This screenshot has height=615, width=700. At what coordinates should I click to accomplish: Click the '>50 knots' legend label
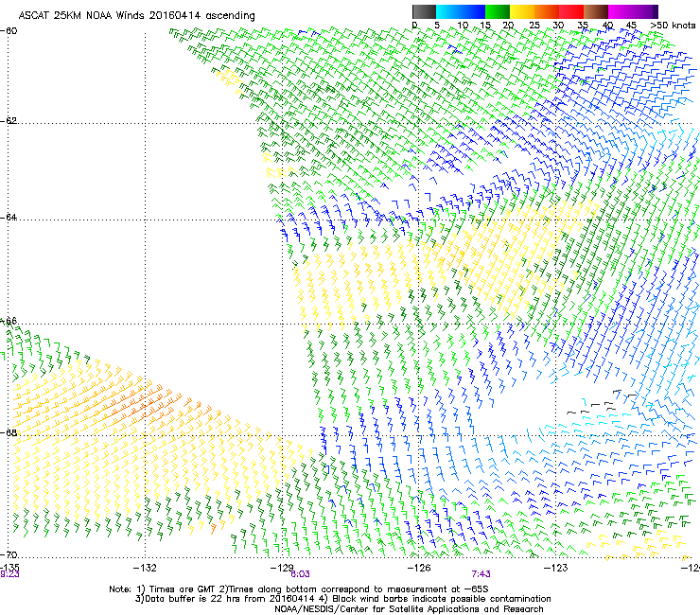673,25
